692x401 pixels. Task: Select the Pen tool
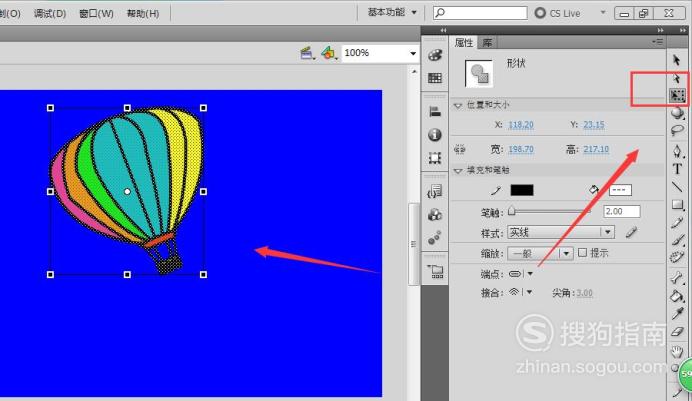click(677, 151)
